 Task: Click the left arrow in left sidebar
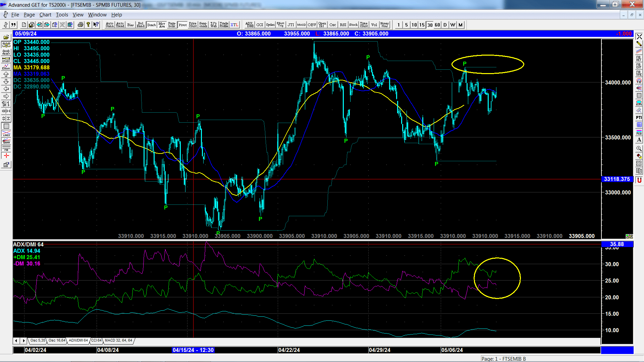6,89
